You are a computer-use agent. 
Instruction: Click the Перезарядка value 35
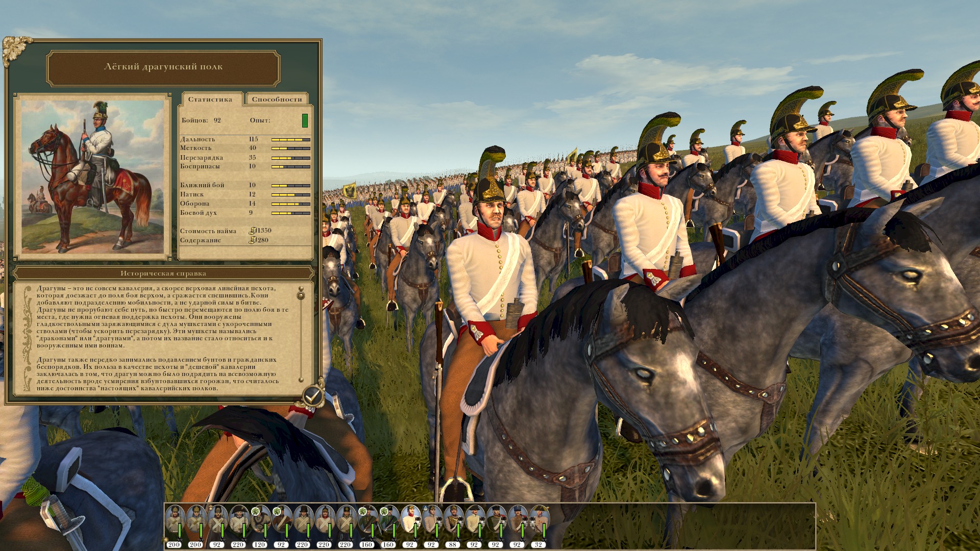tap(253, 158)
